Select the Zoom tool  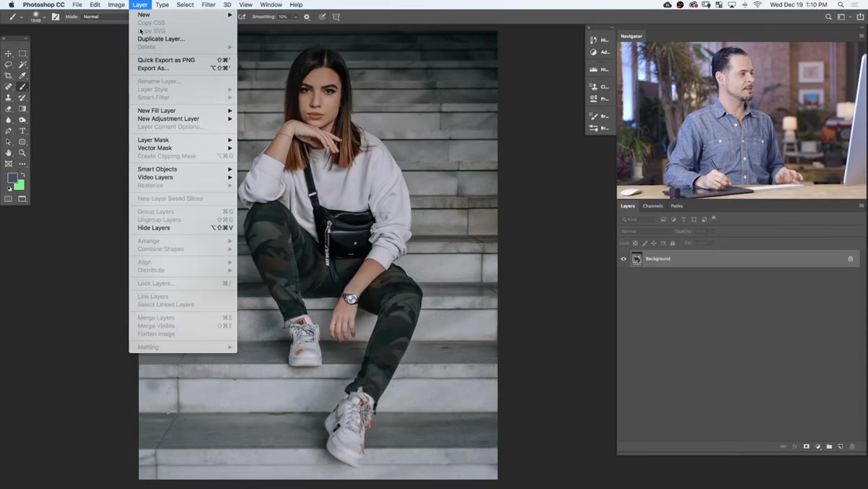22,153
